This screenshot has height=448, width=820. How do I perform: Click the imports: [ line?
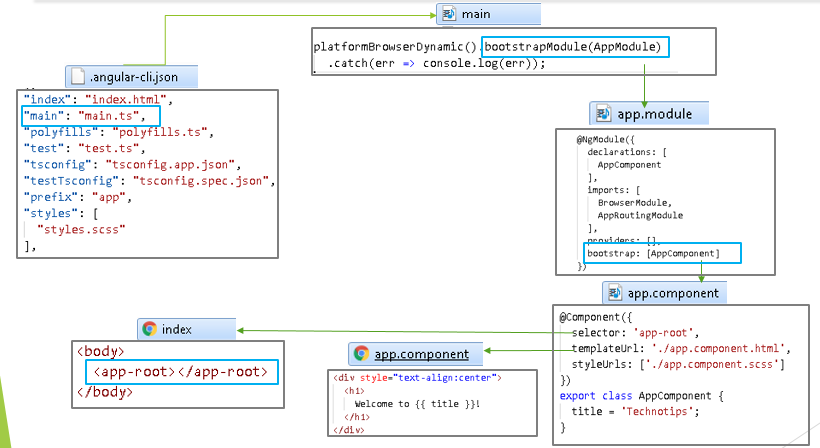tap(613, 190)
